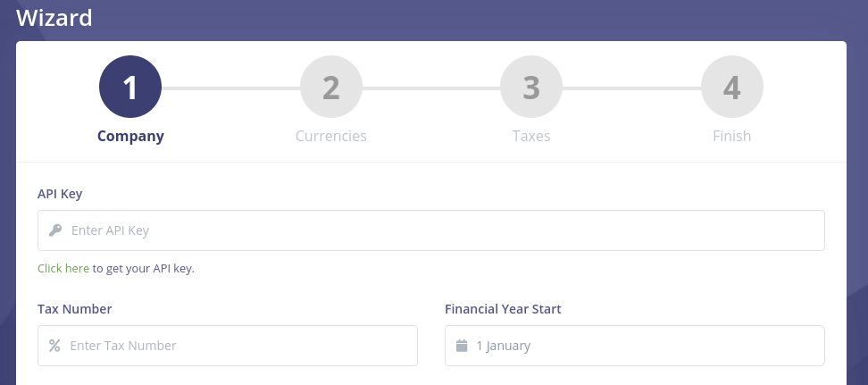The width and height of the screenshot is (868, 385).
Task: Go to the Finish step label
Action: (x=732, y=137)
